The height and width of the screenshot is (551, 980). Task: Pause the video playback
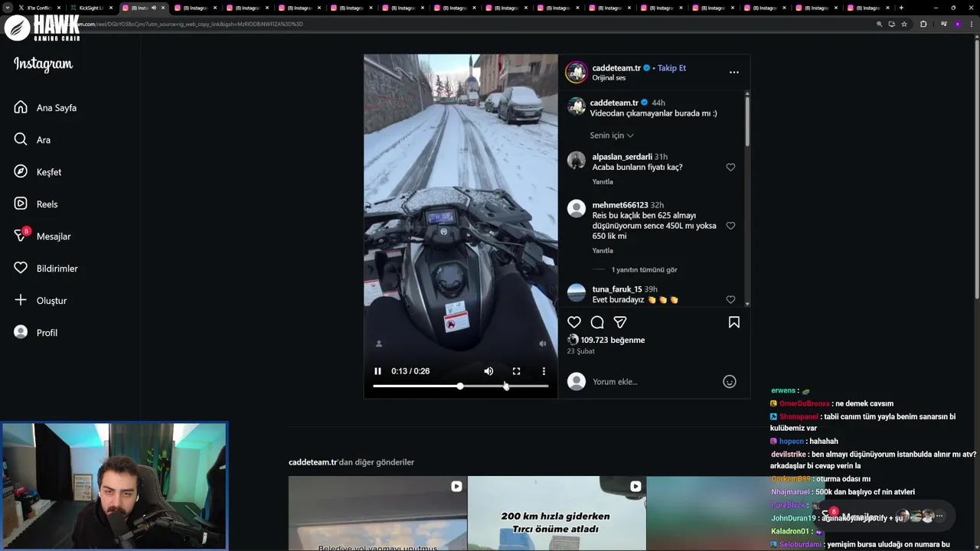[x=377, y=371]
